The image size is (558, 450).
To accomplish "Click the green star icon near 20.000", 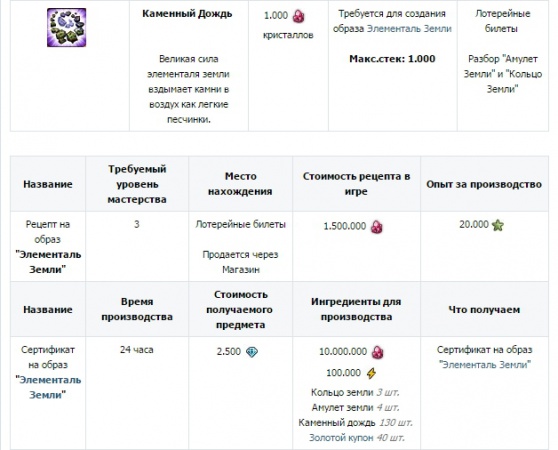I will 498,225.
